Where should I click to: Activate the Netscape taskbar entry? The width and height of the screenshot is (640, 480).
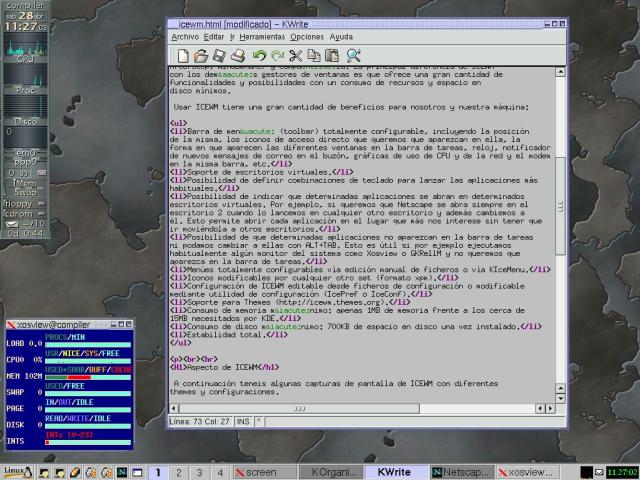(462, 473)
